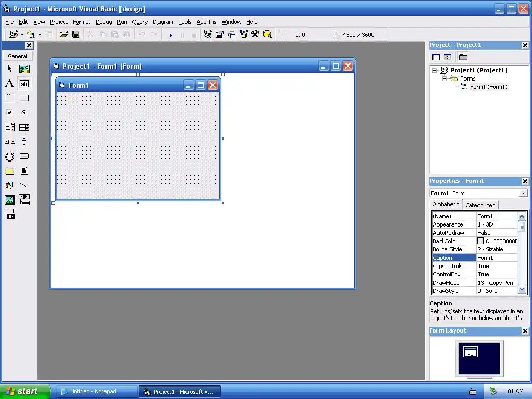Select the CommandButton control tool

pos(24,98)
